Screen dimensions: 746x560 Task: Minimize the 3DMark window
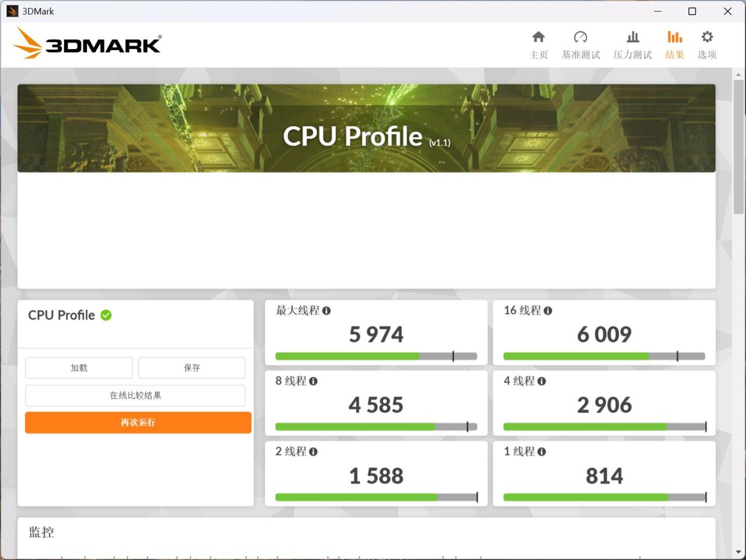pyautogui.click(x=657, y=11)
